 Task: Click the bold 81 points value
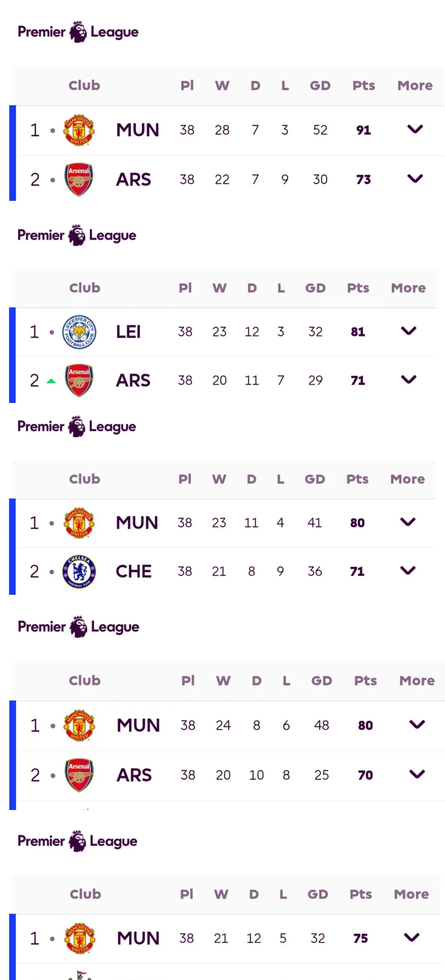click(x=358, y=332)
